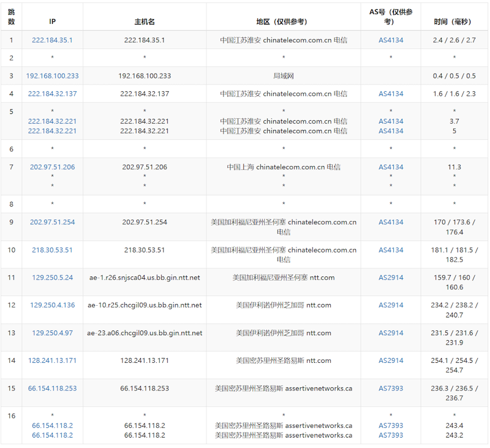This screenshot has height=448, width=490.
Task: Click the AS7393 link in hop 15 row
Action: 391,389
